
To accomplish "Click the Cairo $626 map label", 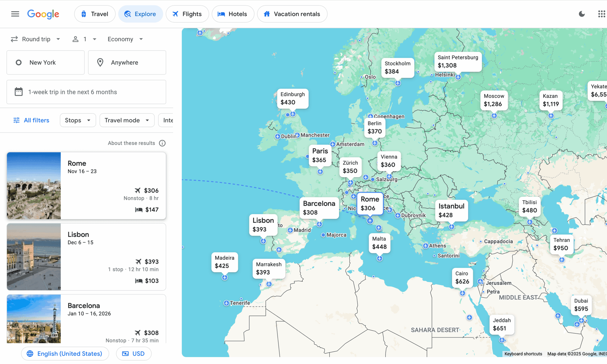I will [462, 277].
